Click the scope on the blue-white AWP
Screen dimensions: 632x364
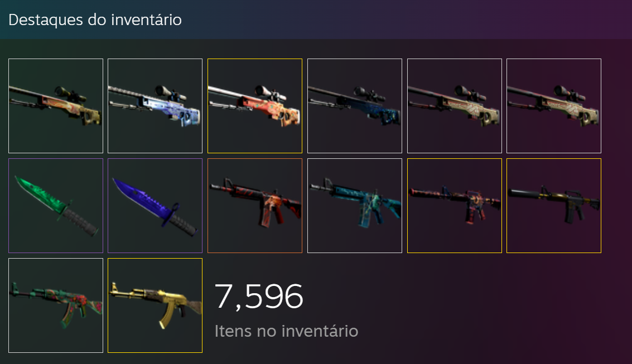click(170, 93)
